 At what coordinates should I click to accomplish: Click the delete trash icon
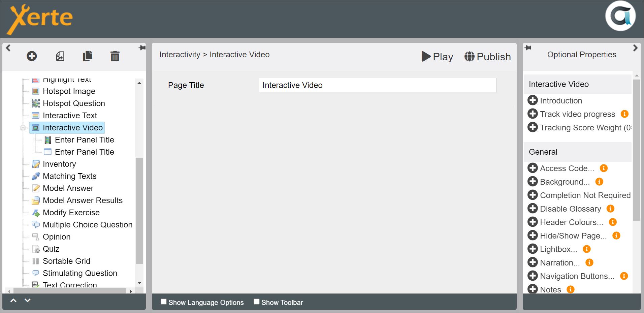(x=115, y=56)
